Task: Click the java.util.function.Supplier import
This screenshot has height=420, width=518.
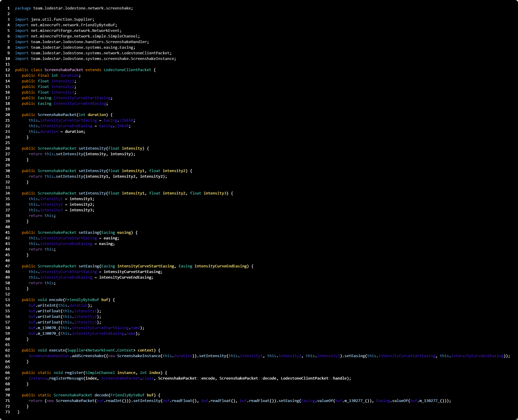Action: pos(62,19)
